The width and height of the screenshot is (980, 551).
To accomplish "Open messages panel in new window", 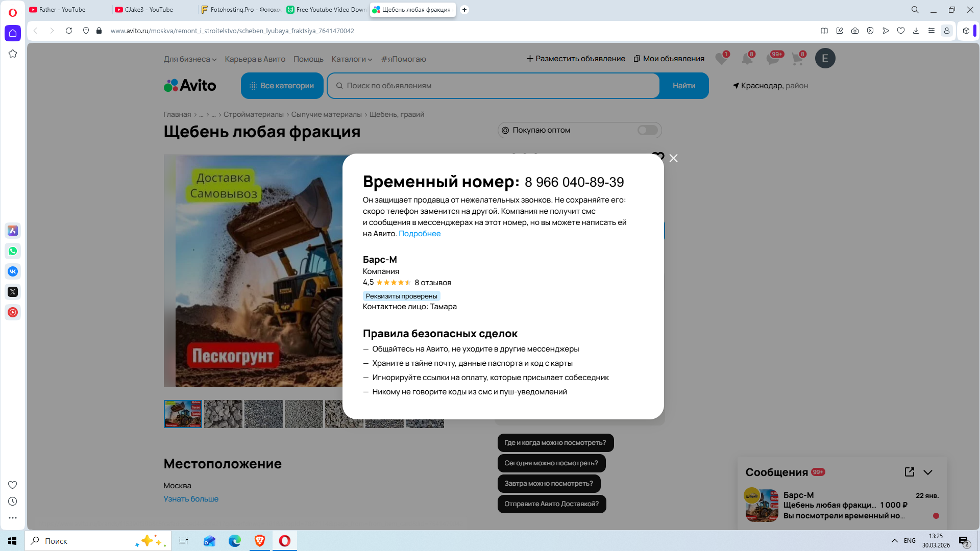I will (909, 472).
